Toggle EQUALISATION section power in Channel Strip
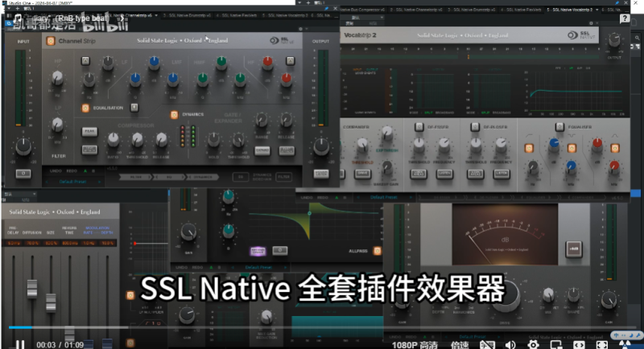Image resolution: width=644 pixels, height=349 pixels. click(x=85, y=108)
